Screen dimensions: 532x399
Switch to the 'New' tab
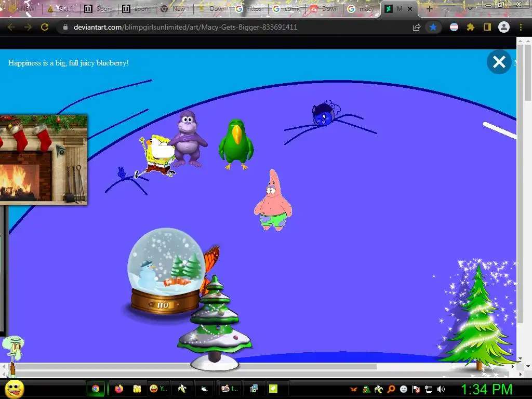[x=175, y=9]
